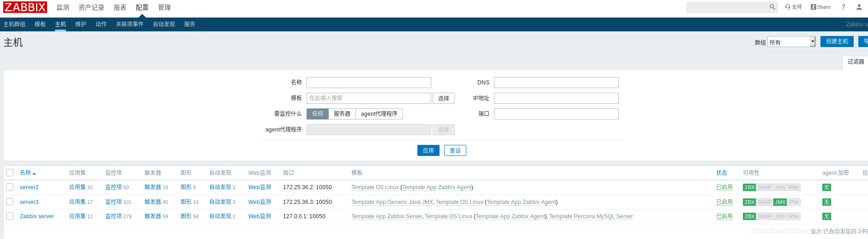Click the 创建主机 button
This screenshot has width=868, height=239.
(x=837, y=42)
